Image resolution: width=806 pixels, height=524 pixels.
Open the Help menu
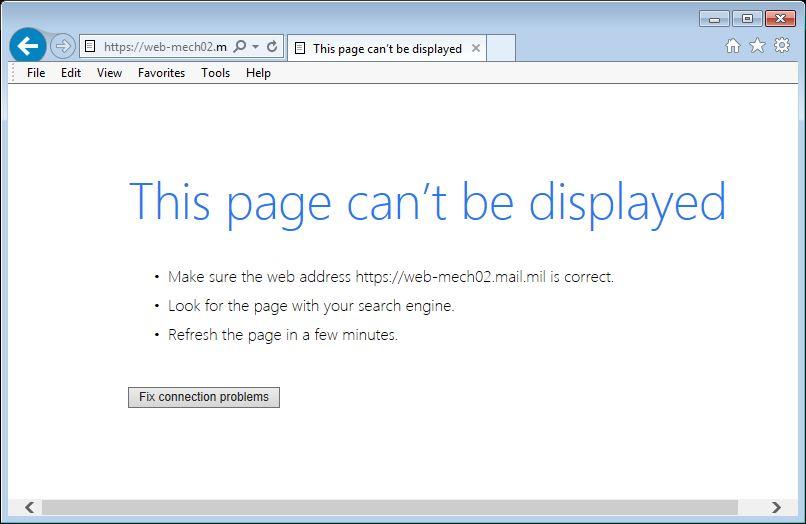(x=258, y=73)
